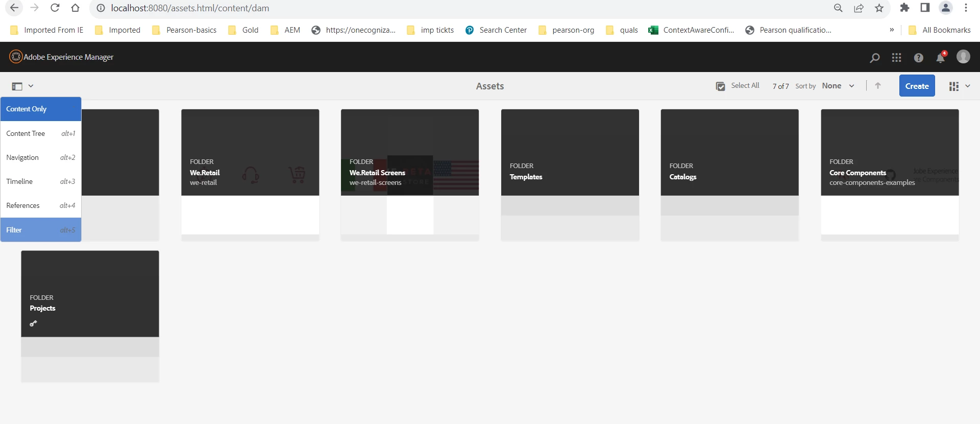This screenshot has height=424, width=980.
Task: Open AEM bookmark folder
Action: click(285, 30)
